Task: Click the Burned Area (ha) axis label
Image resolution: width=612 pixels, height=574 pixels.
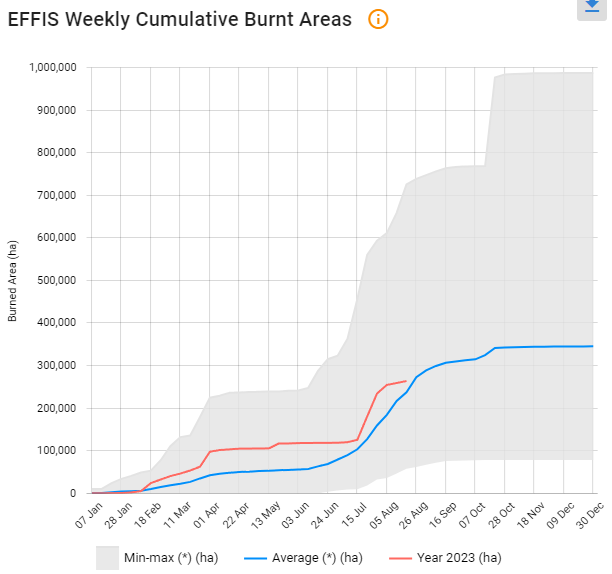Action: 12,281
